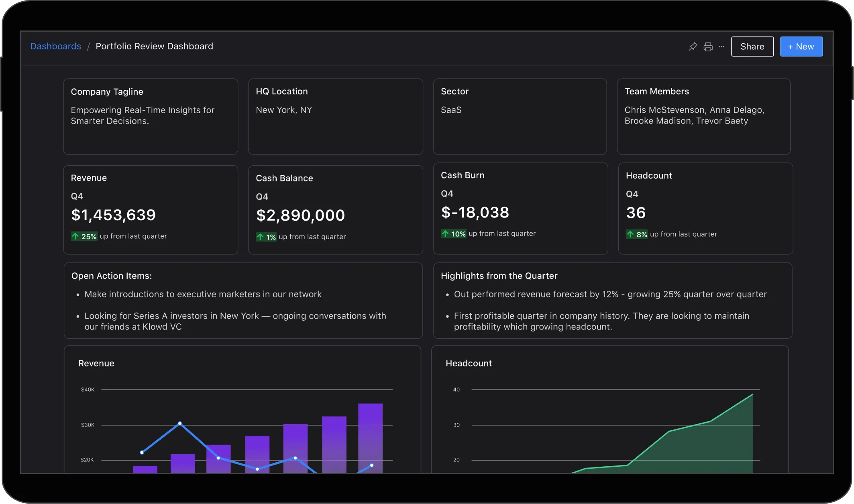Click the Team Members names text
854x504 pixels.
(x=694, y=115)
